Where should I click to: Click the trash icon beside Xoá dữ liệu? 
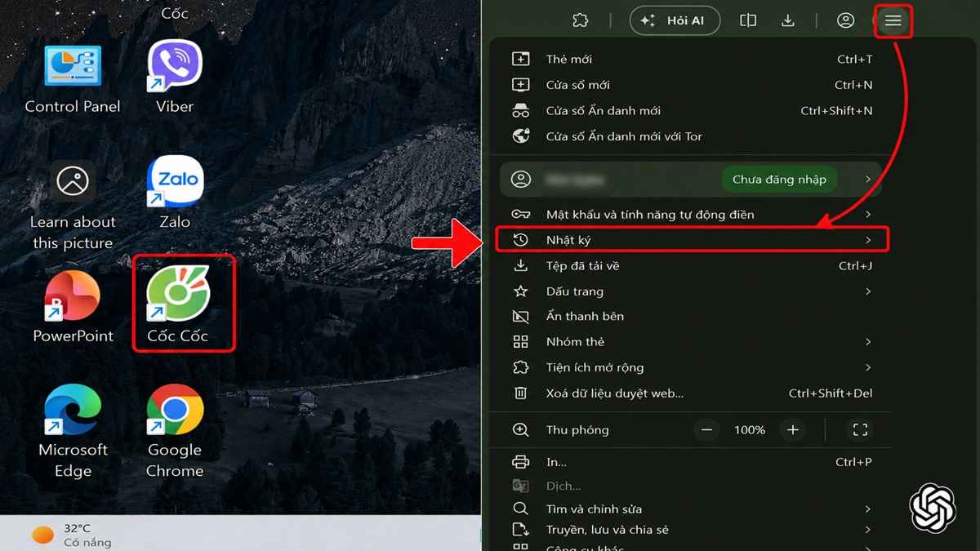520,393
